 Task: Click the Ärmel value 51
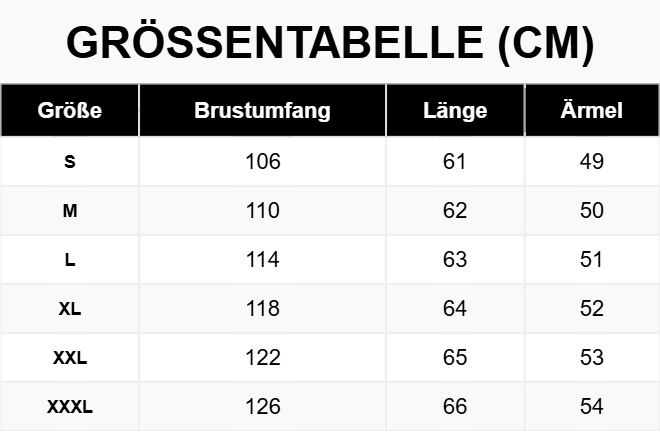point(592,260)
